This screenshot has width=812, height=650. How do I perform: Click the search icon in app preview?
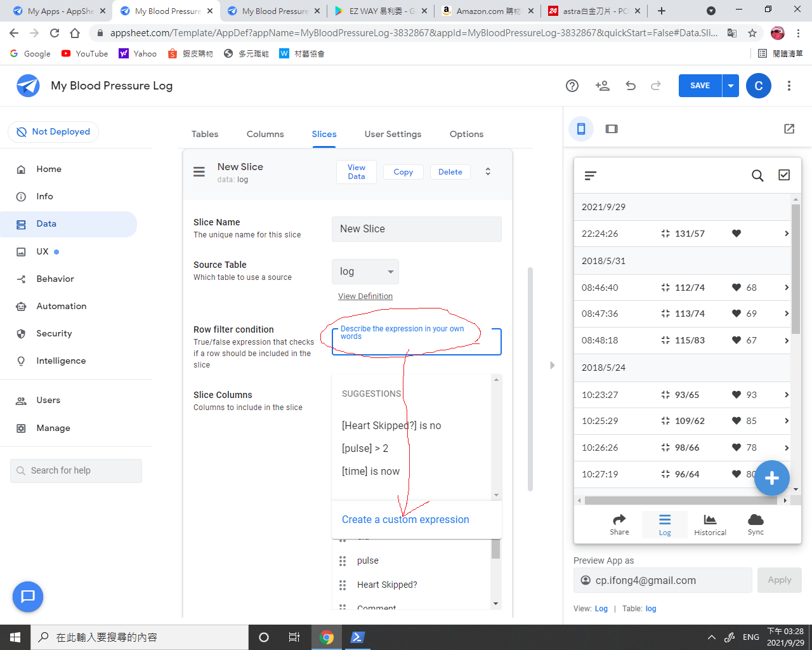(757, 176)
